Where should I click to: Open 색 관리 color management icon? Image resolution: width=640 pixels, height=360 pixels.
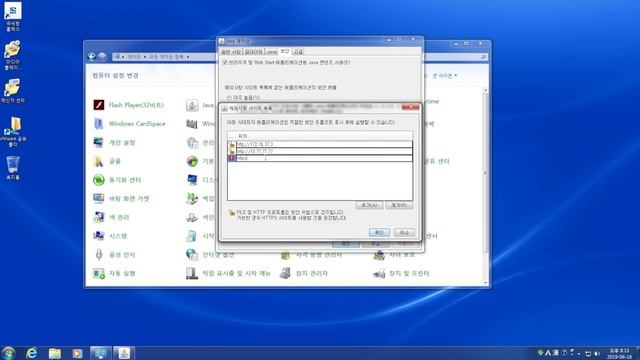coord(98,217)
